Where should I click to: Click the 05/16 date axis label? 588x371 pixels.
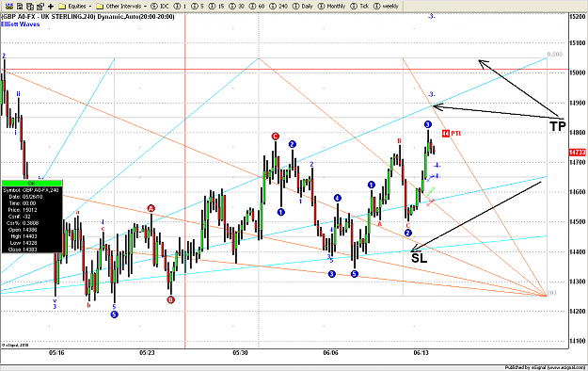point(56,353)
